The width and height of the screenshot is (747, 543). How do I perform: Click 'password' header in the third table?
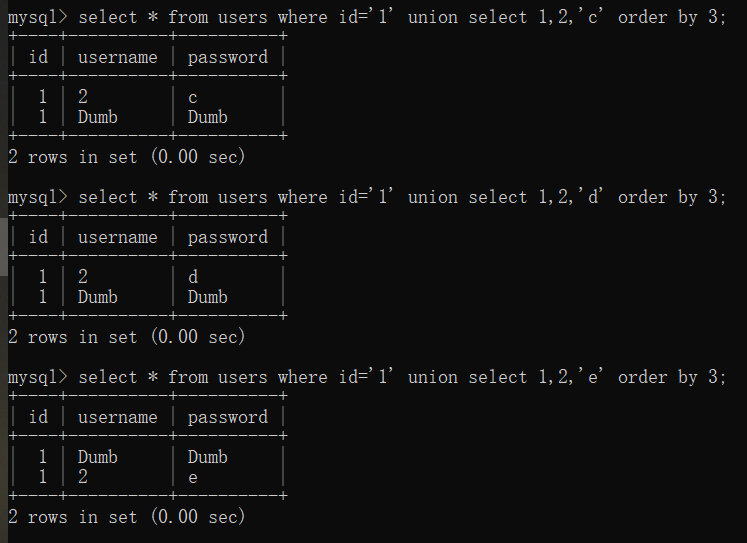[x=227, y=417]
